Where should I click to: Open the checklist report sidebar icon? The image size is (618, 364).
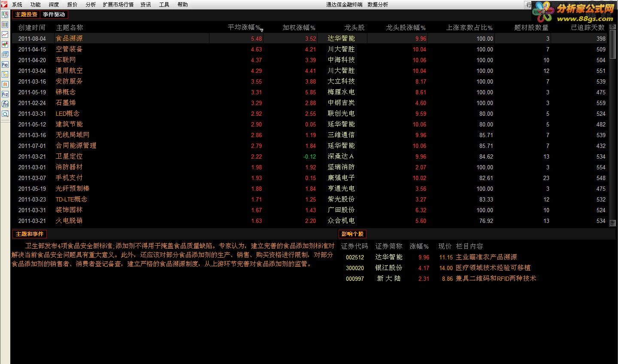(5, 15)
